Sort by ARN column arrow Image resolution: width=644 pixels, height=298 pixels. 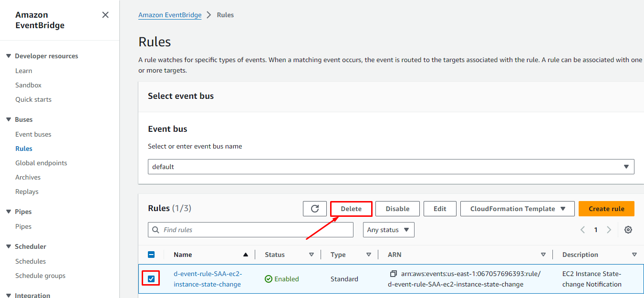(x=543, y=255)
